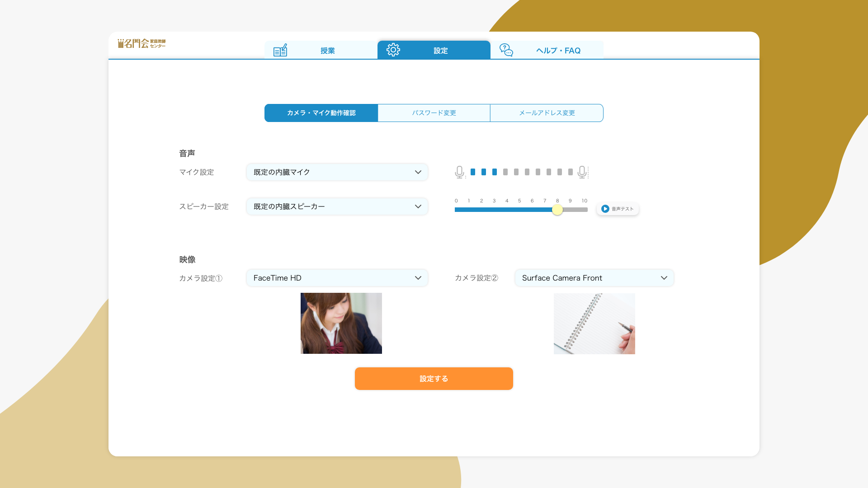Image resolution: width=868 pixels, height=488 pixels.
Task: Click the third blue mic level bar
Action: click(x=495, y=172)
